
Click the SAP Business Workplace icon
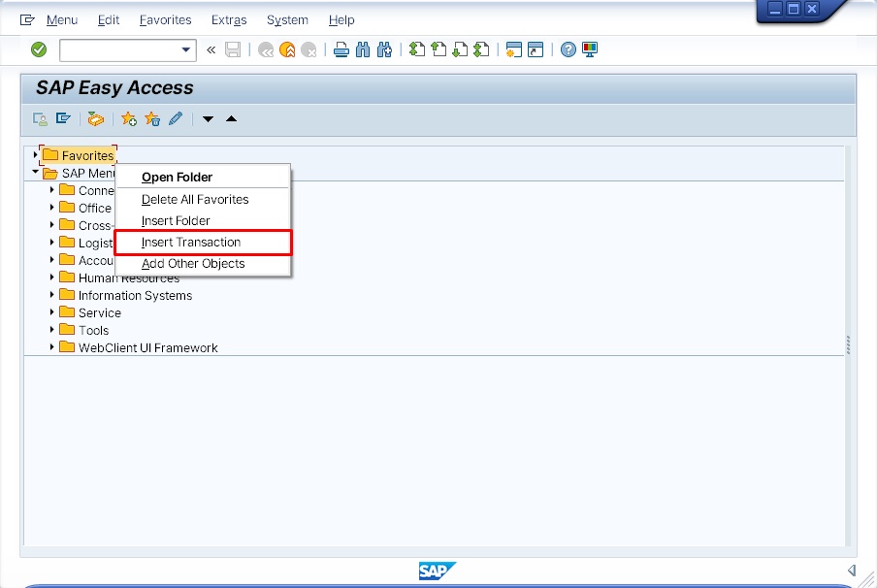96,119
